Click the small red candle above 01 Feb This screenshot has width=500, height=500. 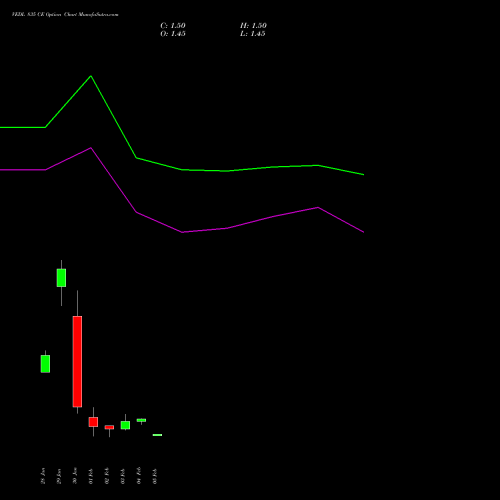click(x=93, y=422)
